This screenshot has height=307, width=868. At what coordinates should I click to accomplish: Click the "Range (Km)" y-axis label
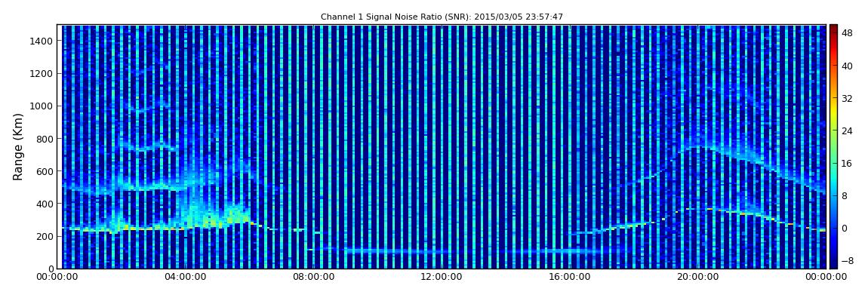[18, 146]
